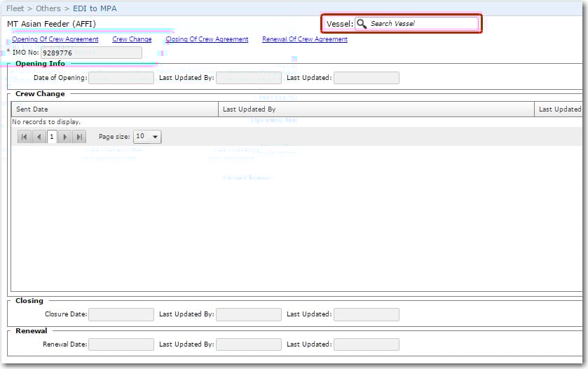Image resolution: width=588 pixels, height=369 pixels.
Task: Click the Renewal Date field
Action: 121,344
